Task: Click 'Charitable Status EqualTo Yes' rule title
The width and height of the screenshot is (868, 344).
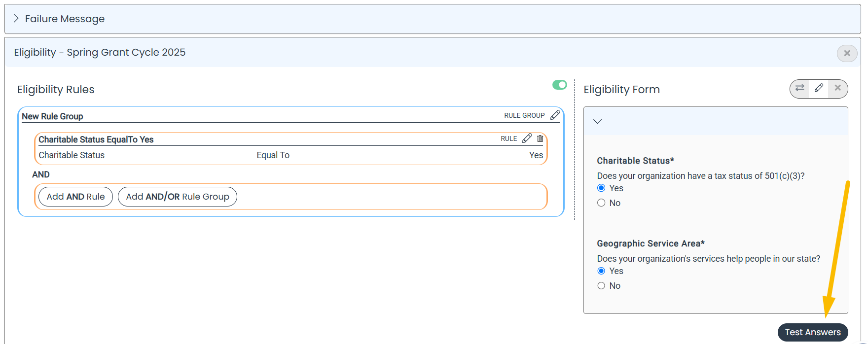Action: pyautogui.click(x=96, y=139)
